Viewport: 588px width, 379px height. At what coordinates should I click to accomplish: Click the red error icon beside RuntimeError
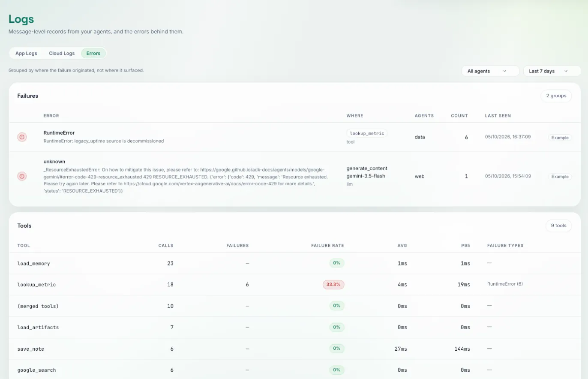pos(22,137)
